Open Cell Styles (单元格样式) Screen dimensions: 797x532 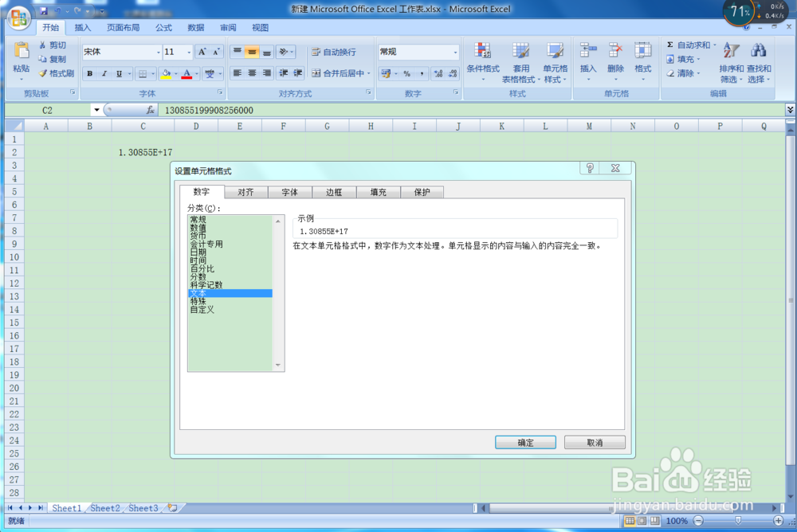coord(555,61)
